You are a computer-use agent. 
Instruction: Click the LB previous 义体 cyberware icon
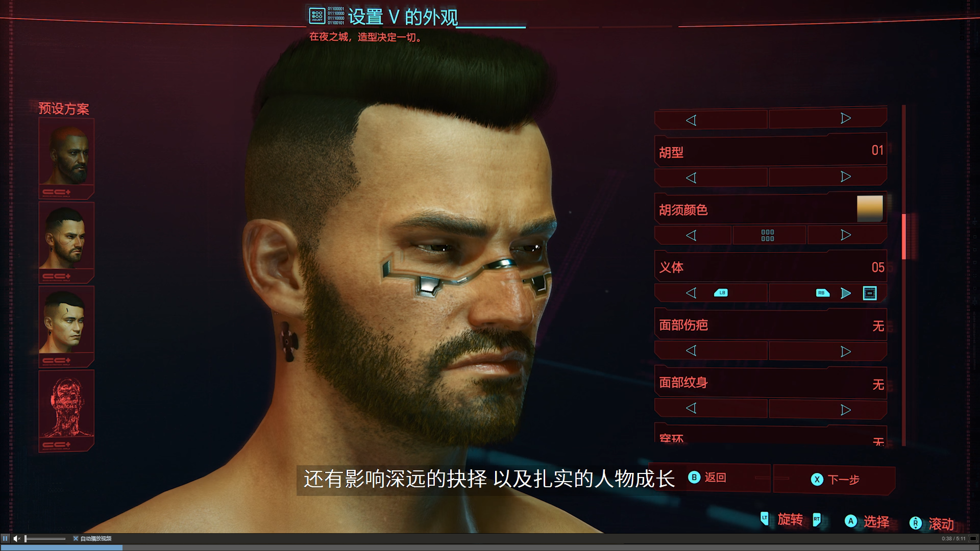point(721,293)
